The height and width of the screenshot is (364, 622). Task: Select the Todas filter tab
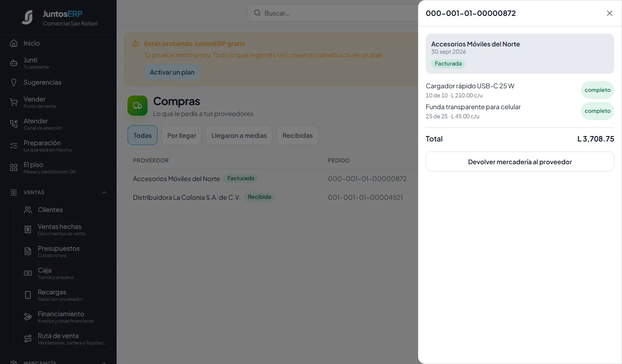pyautogui.click(x=143, y=136)
